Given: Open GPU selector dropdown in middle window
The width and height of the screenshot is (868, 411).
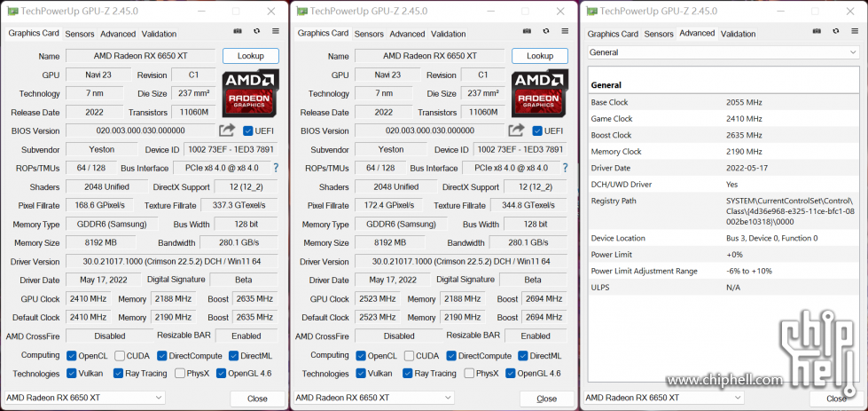Looking at the screenshot, I should pyautogui.click(x=373, y=397).
